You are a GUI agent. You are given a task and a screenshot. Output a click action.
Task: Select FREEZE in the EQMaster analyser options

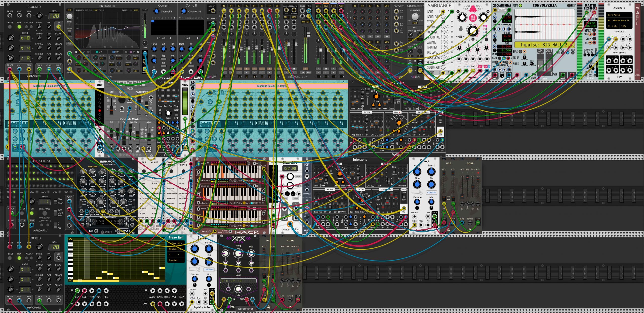102,10
